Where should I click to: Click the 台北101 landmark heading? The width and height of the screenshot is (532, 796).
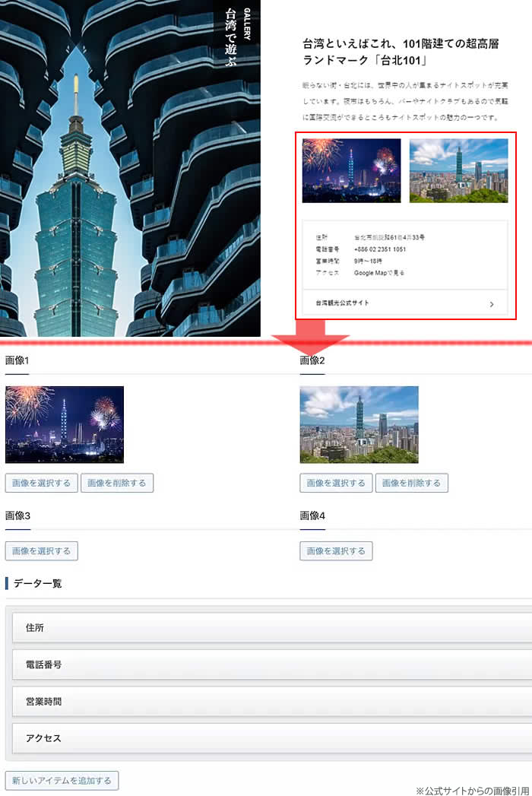point(401,52)
